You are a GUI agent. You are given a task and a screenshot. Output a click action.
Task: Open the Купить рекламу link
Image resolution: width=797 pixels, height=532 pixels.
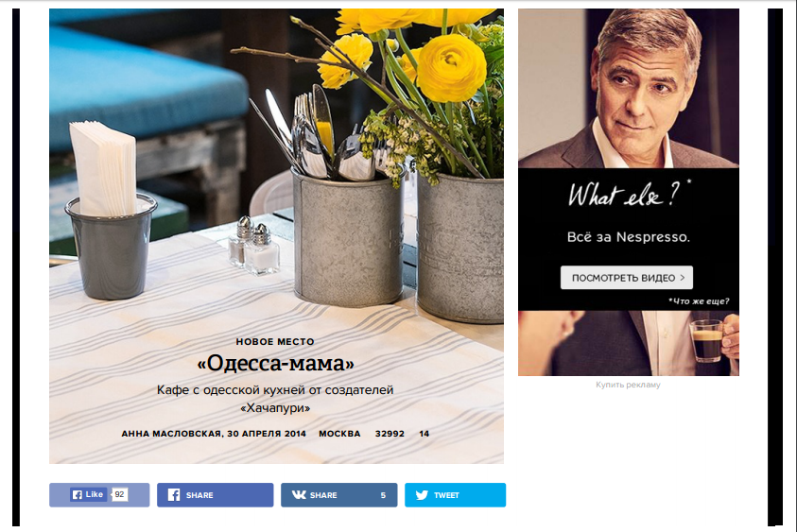point(629,385)
